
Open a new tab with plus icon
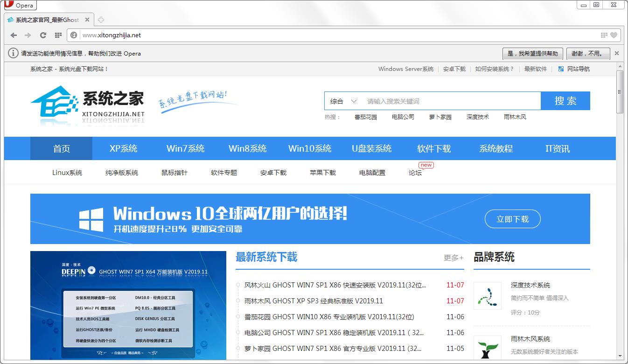pyautogui.click(x=101, y=20)
